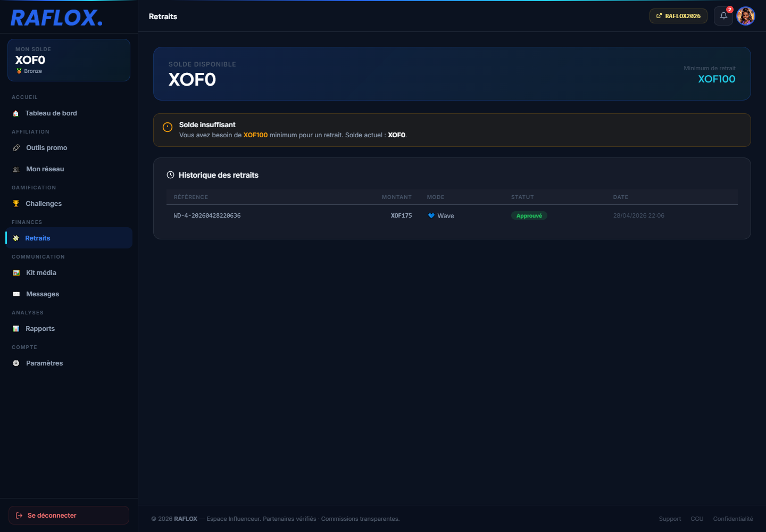766x532 pixels.
Task: Click the RAFLOX logo
Action: tap(56, 18)
